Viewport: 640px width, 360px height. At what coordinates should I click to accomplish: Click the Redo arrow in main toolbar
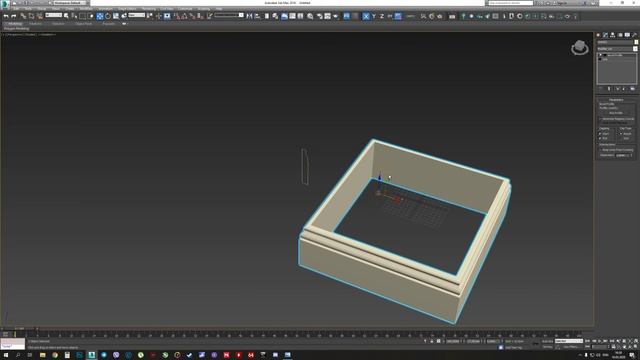pos(13,16)
